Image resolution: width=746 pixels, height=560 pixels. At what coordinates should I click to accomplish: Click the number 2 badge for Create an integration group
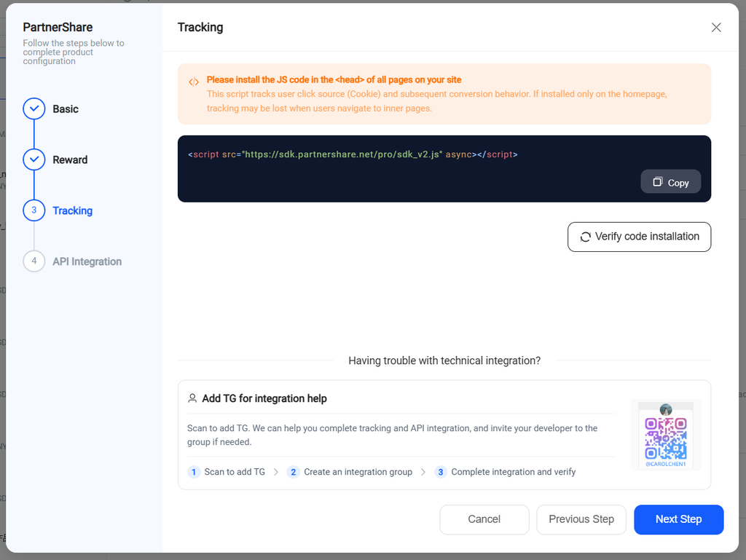pos(293,472)
